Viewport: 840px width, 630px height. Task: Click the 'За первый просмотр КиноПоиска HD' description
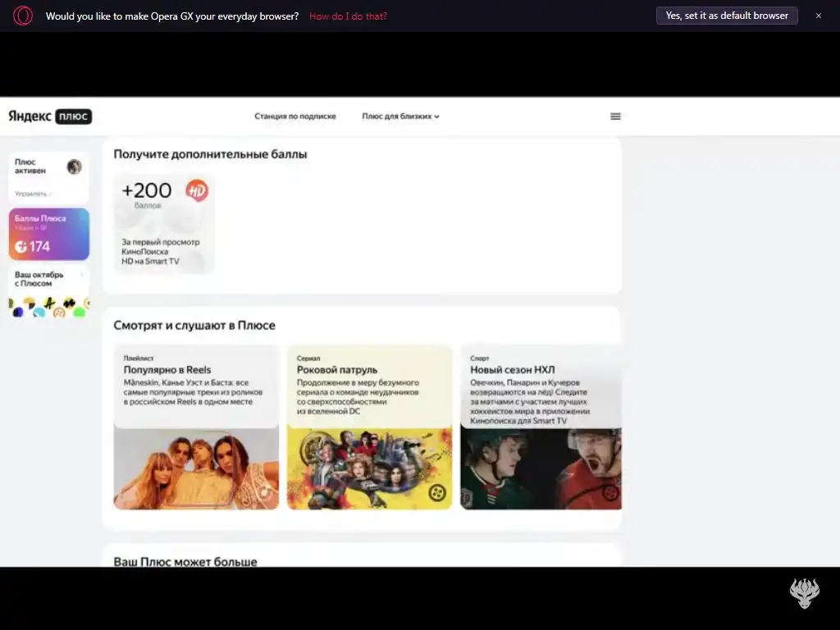pyautogui.click(x=161, y=251)
